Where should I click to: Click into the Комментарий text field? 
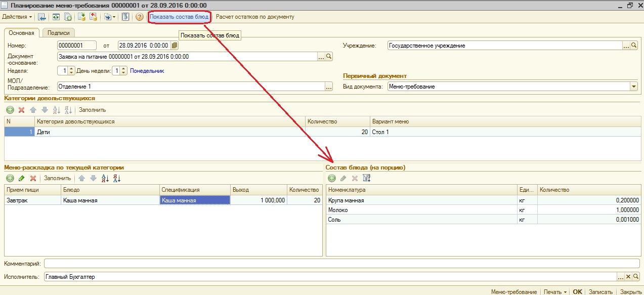(x=341, y=264)
